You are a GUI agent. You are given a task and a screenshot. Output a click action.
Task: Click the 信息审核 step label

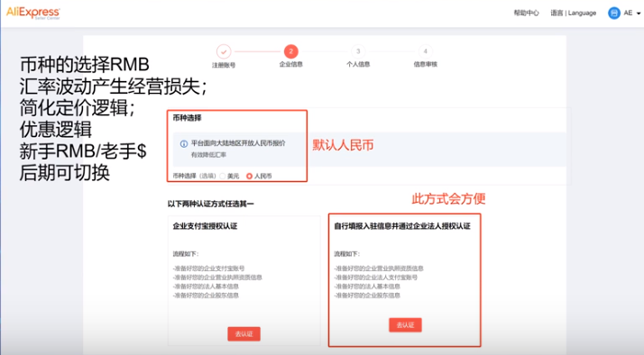[x=425, y=65]
